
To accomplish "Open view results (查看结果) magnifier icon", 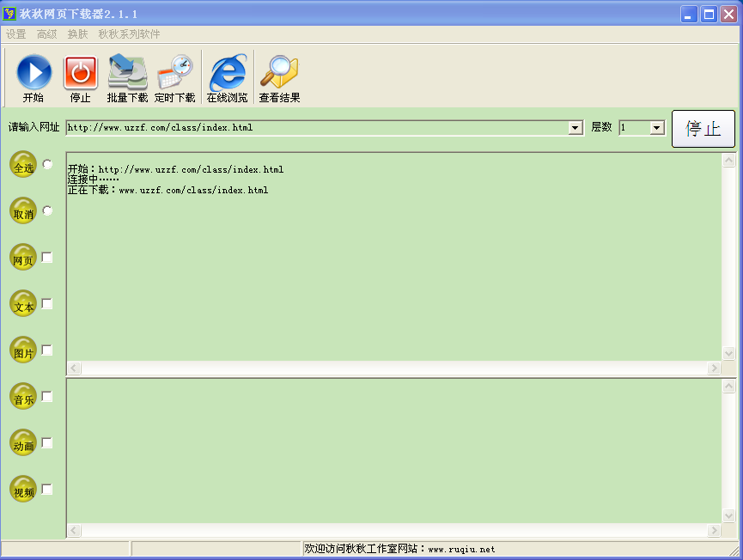I will pyautogui.click(x=279, y=72).
